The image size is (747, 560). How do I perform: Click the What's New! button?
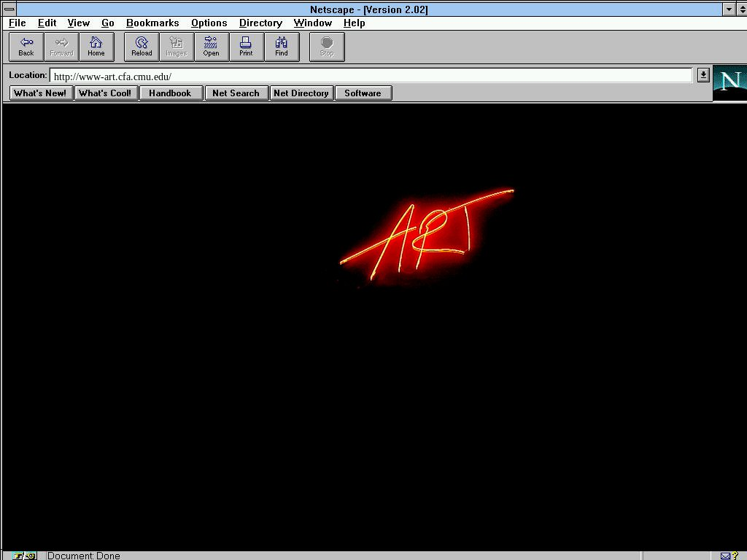pos(40,93)
